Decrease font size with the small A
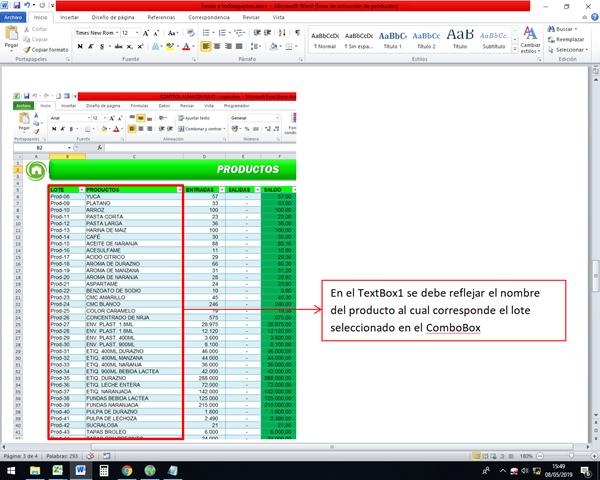This screenshot has height=480, width=600. 156,33
